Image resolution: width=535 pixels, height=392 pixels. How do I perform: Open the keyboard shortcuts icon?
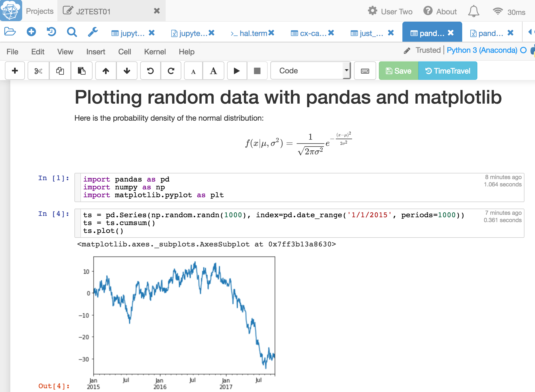click(365, 71)
